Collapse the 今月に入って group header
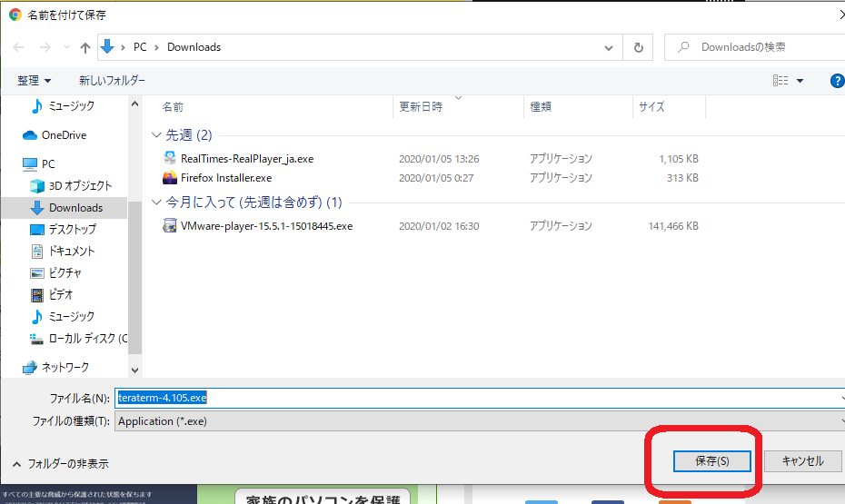The image size is (845, 504). click(157, 203)
